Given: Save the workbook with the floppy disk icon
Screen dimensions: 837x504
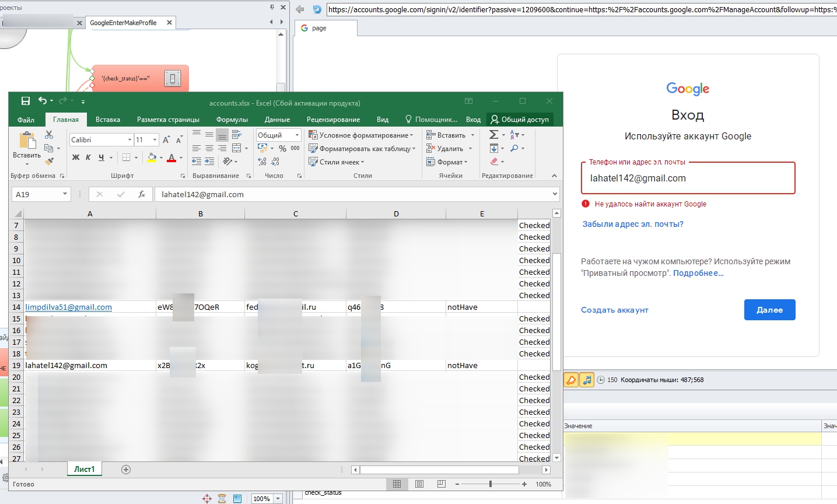Looking at the screenshot, I should (x=26, y=101).
